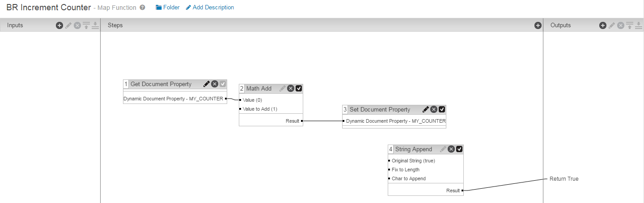Edit the Set Document Property step
Screen dimensions: 644x203
pos(426,109)
